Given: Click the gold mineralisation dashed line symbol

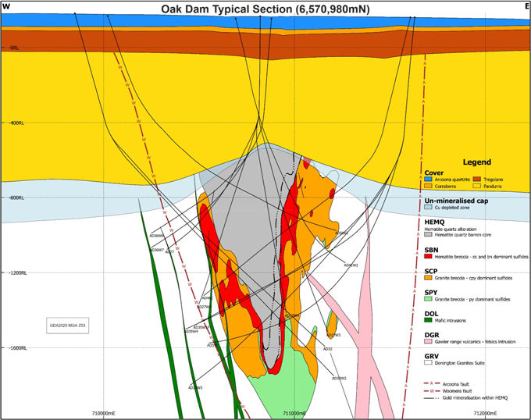Looking at the screenshot, I should pyautogui.click(x=433, y=398).
